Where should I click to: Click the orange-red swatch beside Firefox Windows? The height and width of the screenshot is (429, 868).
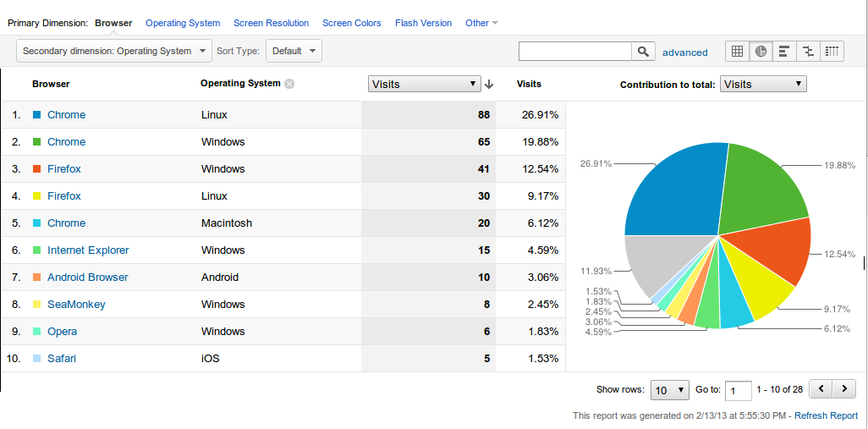click(x=37, y=169)
